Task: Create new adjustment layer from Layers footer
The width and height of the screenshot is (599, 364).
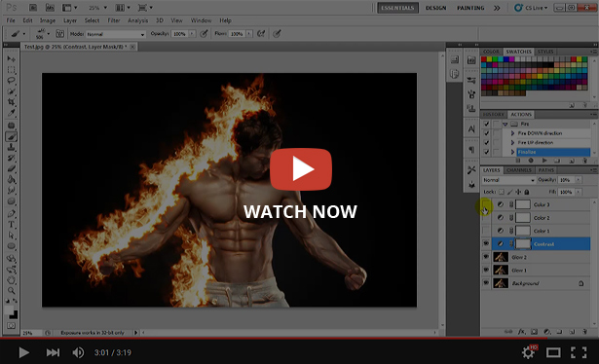Action: (x=546, y=332)
